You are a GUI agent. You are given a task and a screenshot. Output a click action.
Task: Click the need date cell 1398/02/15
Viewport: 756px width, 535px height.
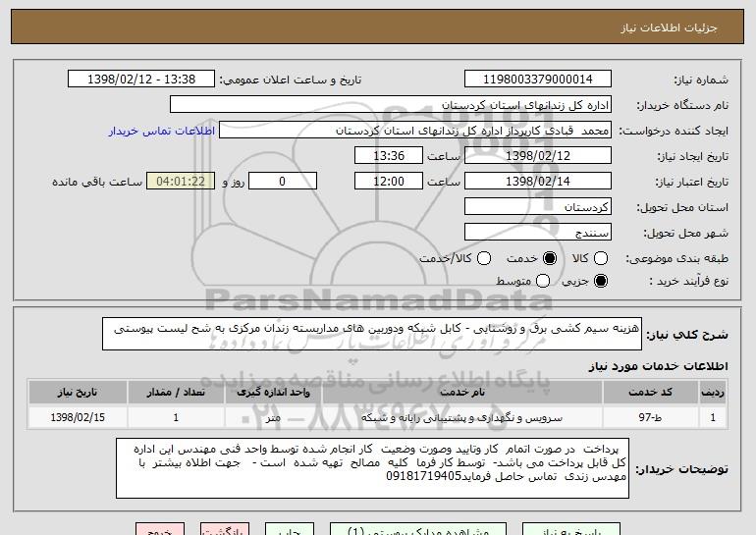click(x=78, y=417)
